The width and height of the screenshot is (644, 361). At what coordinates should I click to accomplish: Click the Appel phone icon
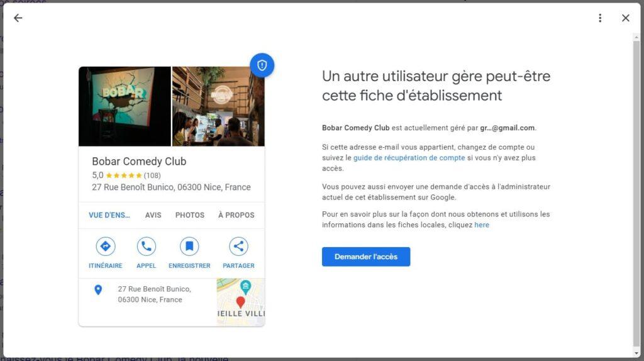(x=146, y=247)
